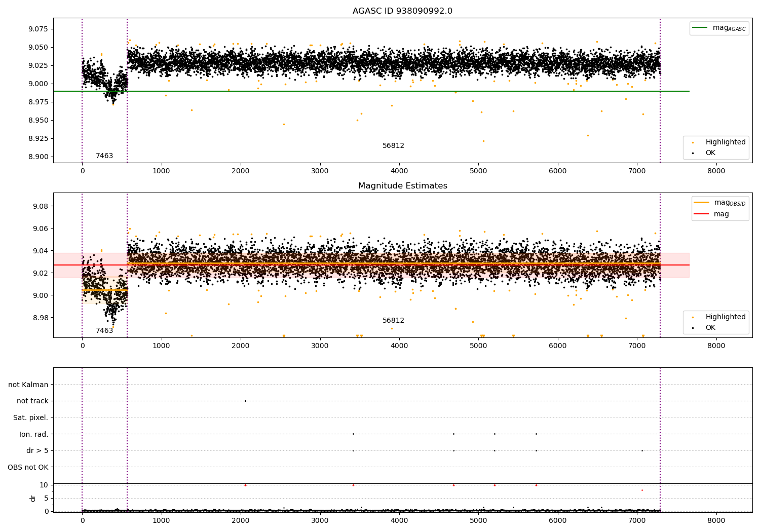Click the '10' tick on the dr axis

(44, 485)
